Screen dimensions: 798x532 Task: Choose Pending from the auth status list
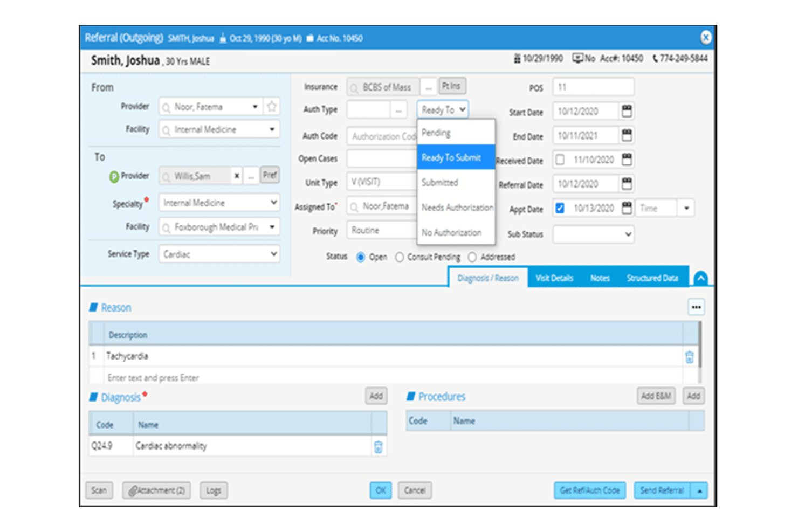click(456, 133)
